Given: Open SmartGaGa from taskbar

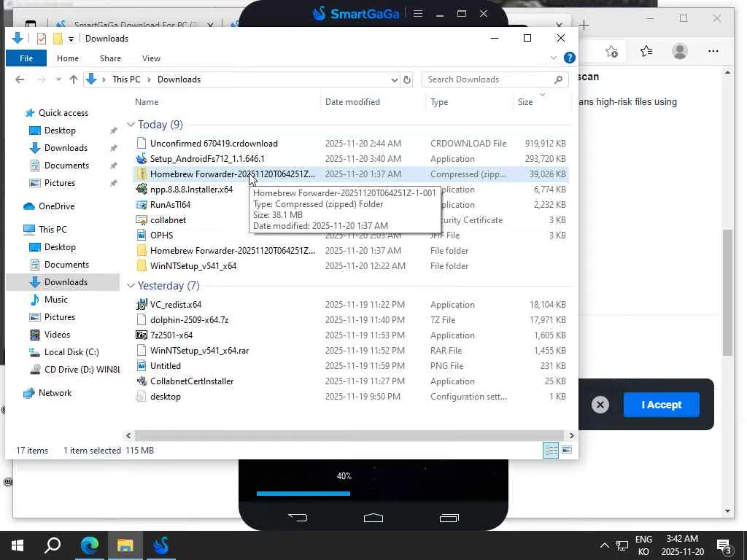Looking at the screenshot, I should [161, 545].
